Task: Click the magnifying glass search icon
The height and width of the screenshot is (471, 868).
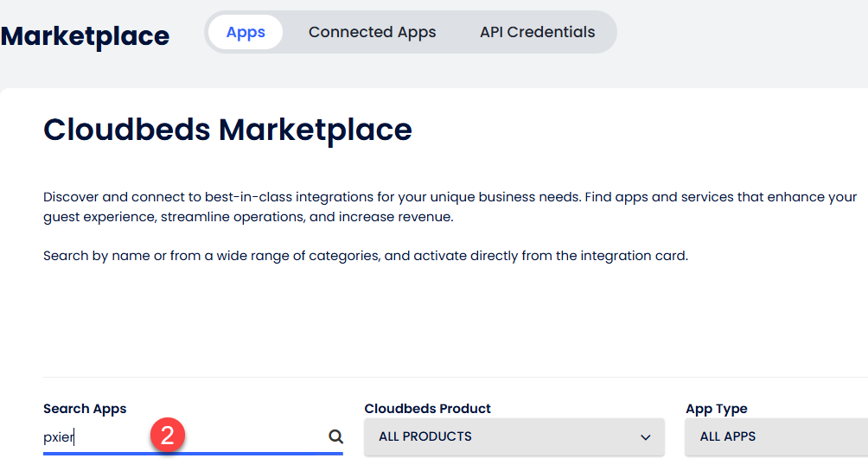Action: click(335, 437)
